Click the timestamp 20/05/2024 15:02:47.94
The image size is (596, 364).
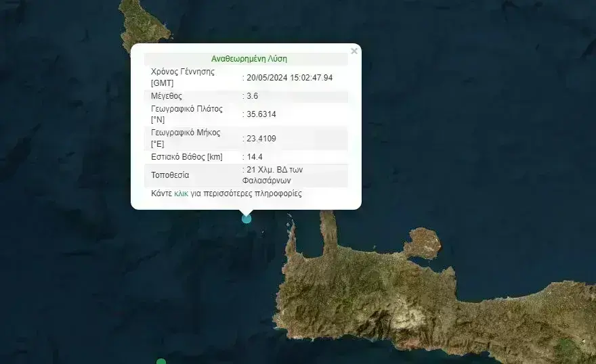coord(289,78)
